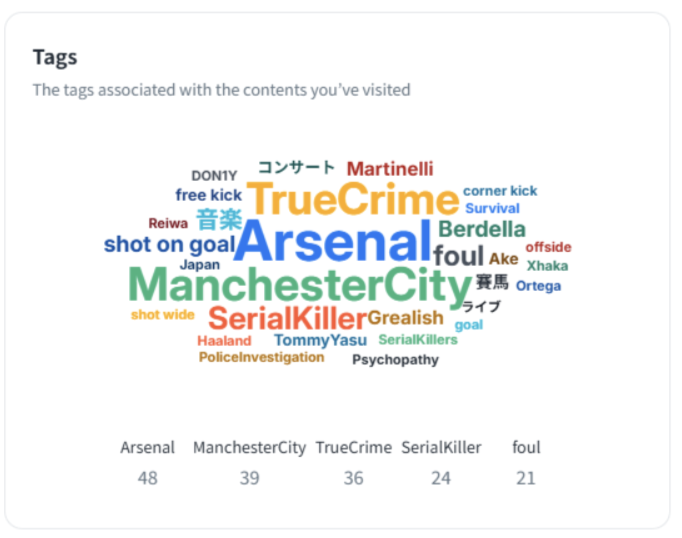Open the TommyYasu tag
The image size is (682, 538).
click(320, 340)
